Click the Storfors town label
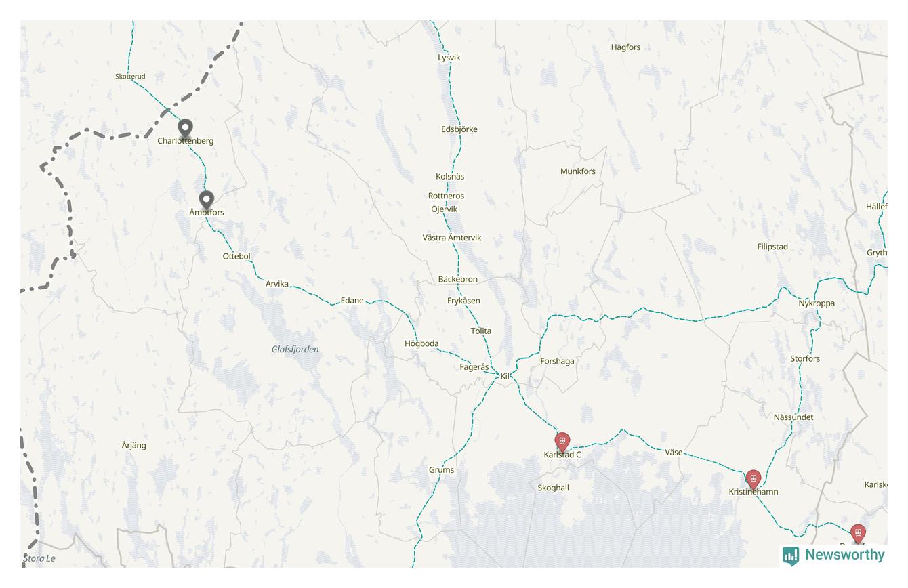The width and height of the screenshot is (908, 588). (x=805, y=358)
